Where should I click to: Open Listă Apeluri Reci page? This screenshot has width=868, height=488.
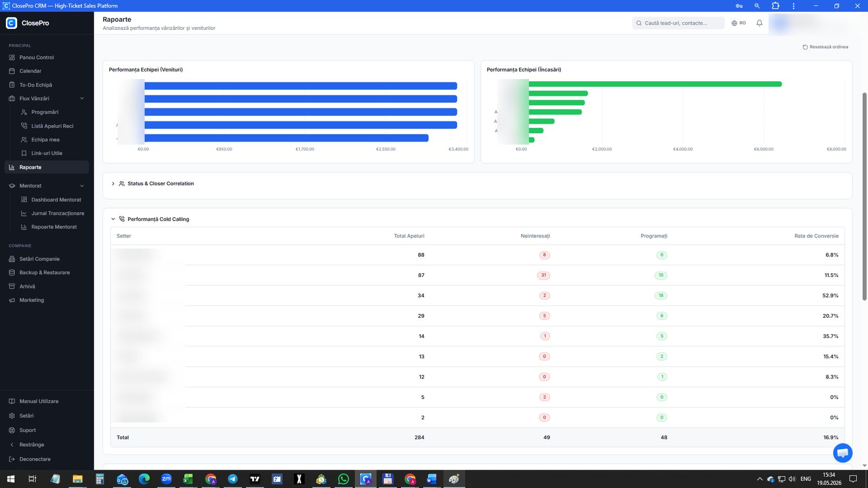[53, 126]
